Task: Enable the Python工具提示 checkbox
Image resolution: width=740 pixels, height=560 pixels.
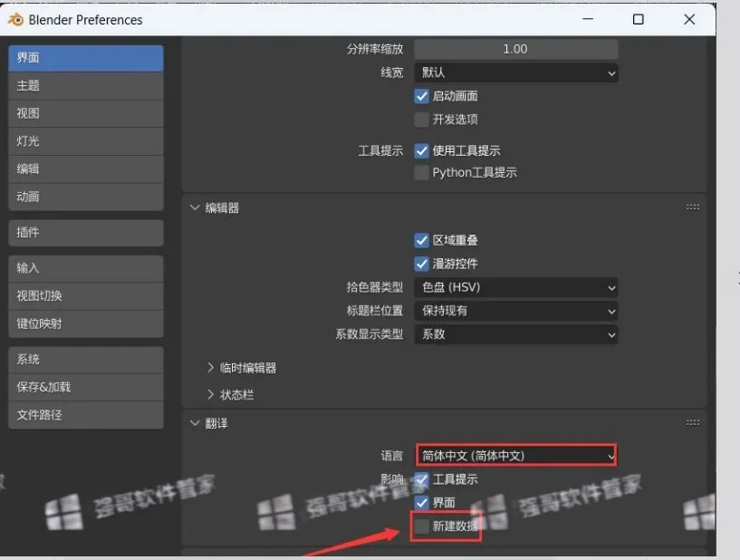Action: pyautogui.click(x=421, y=172)
